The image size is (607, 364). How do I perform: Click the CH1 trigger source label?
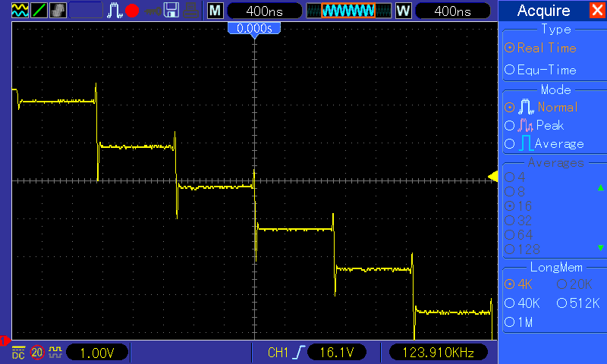(278, 353)
